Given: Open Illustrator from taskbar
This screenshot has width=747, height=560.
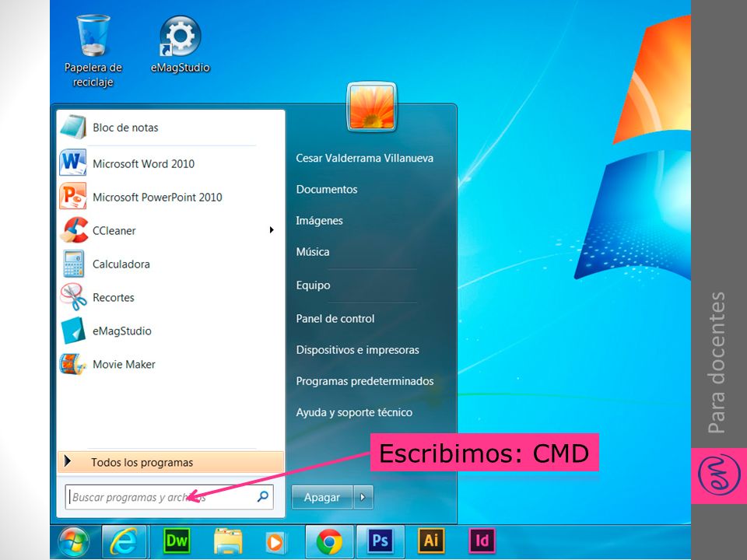Looking at the screenshot, I should (431, 541).
